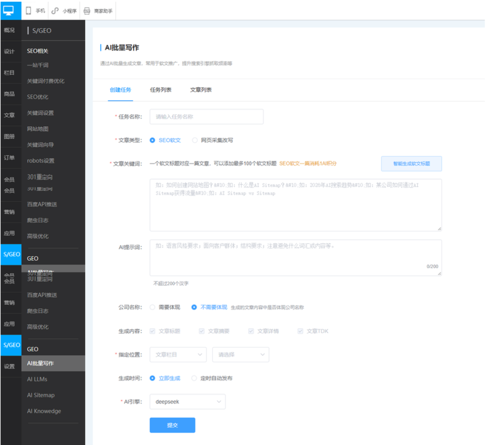Viewport: 504px width, 445px height.
Task: Open the 小程序 mini-program icon
Action: coord(55,11)
